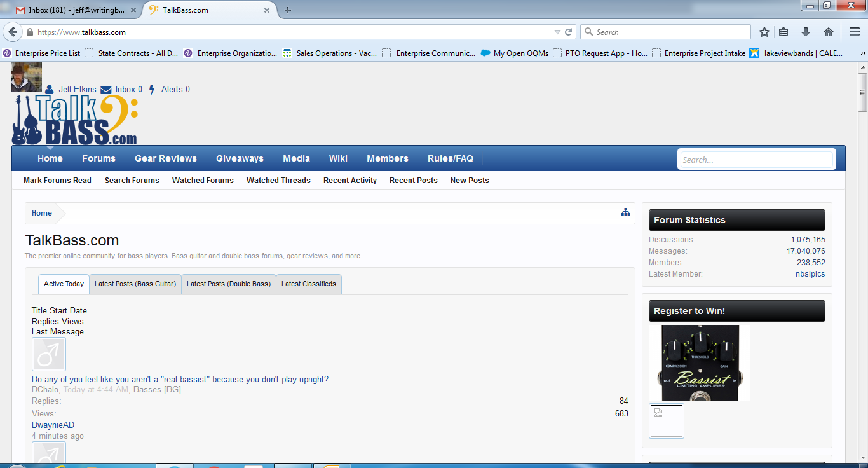Close the TalkBass.com browser tab

click(x=267, y=10)
